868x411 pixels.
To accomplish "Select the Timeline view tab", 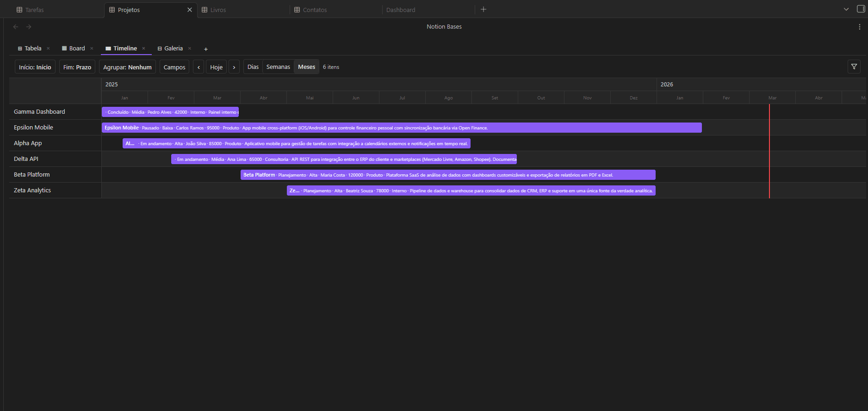I will coord(121,49).
